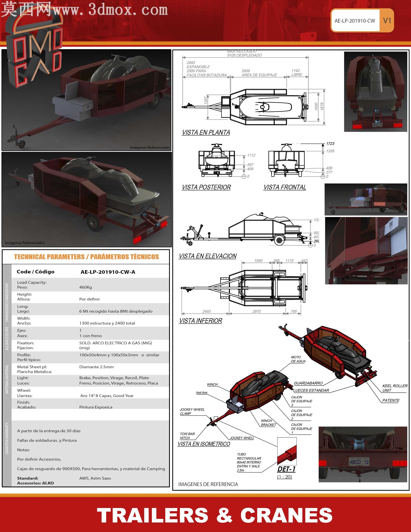411x532 pixels.
Task: Click the 460Kg load capacity value
Action: 85,287
